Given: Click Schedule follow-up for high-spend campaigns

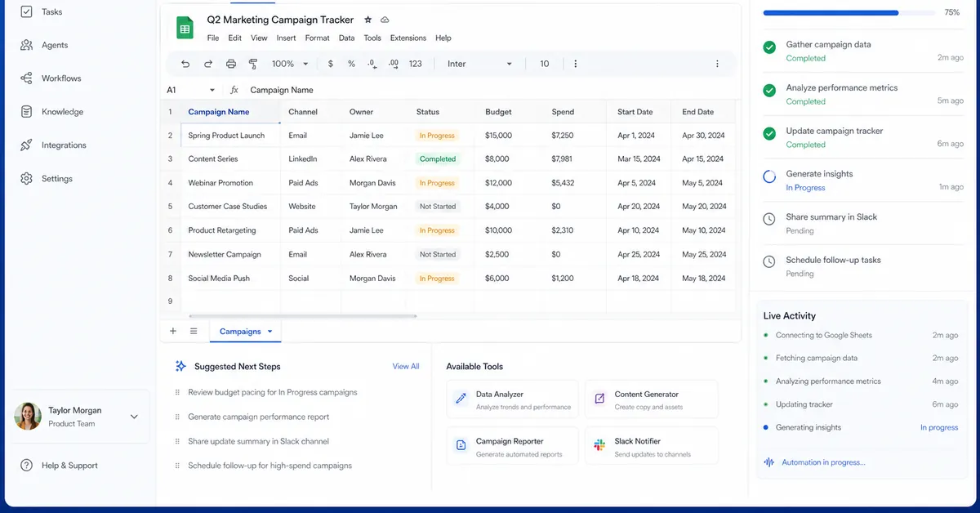Looking at the screenshot, I should pos(270,466).
